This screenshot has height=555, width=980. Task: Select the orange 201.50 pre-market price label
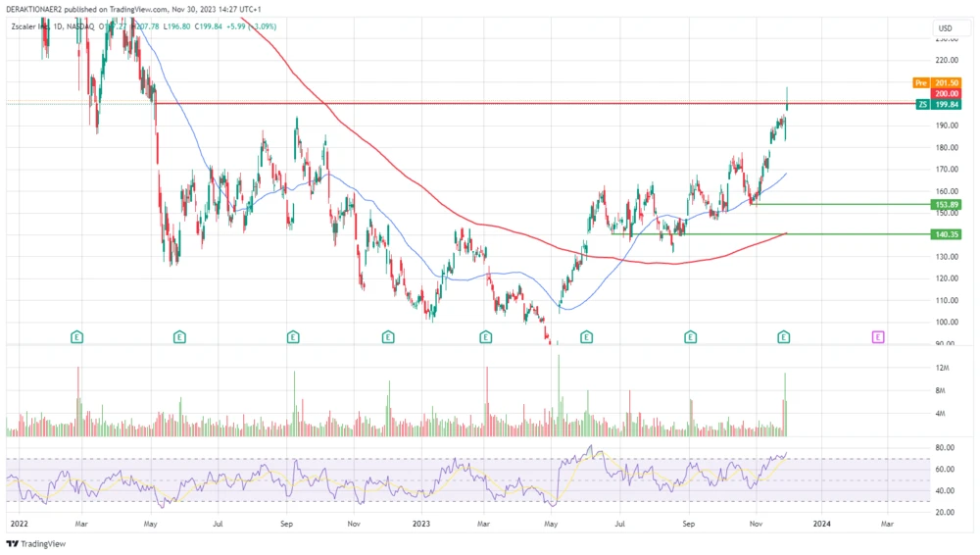[947, 82]
